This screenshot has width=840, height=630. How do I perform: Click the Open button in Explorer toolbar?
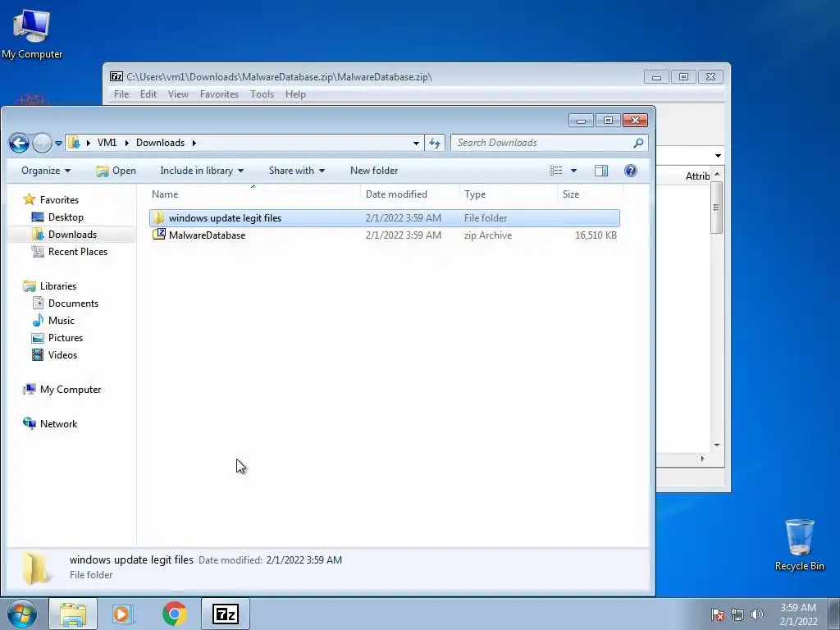[x=116, y=171]
